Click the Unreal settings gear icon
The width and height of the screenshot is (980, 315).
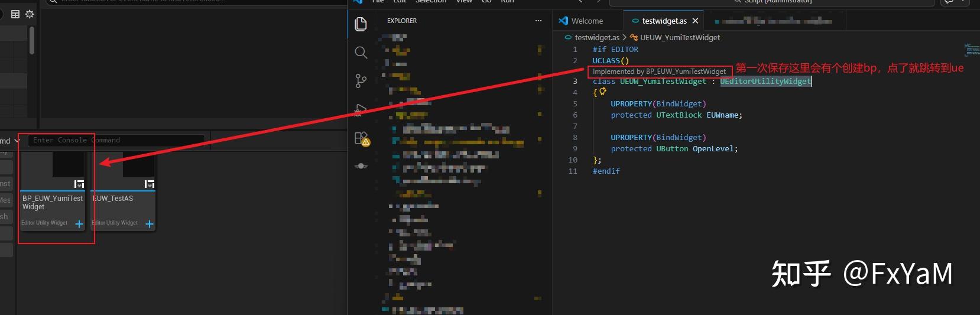point(30,14)
